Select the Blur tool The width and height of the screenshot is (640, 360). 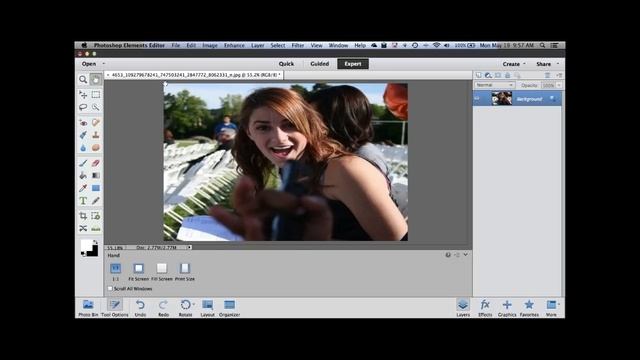click(x=83, y=148)
